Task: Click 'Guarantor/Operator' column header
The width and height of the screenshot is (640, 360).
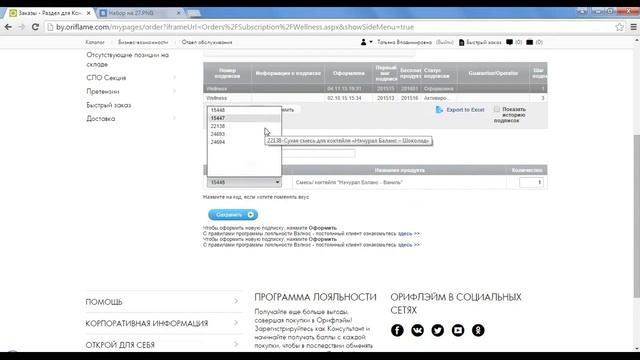Action: [x=493, y=73]
